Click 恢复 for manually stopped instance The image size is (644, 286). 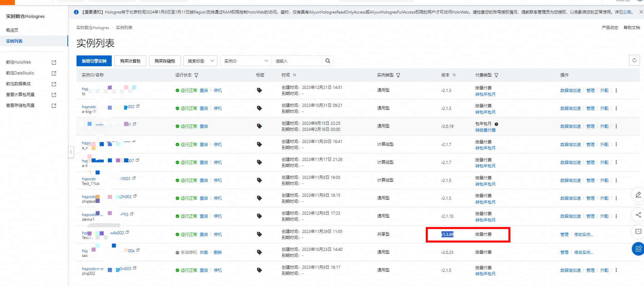[x=204, y=252]
